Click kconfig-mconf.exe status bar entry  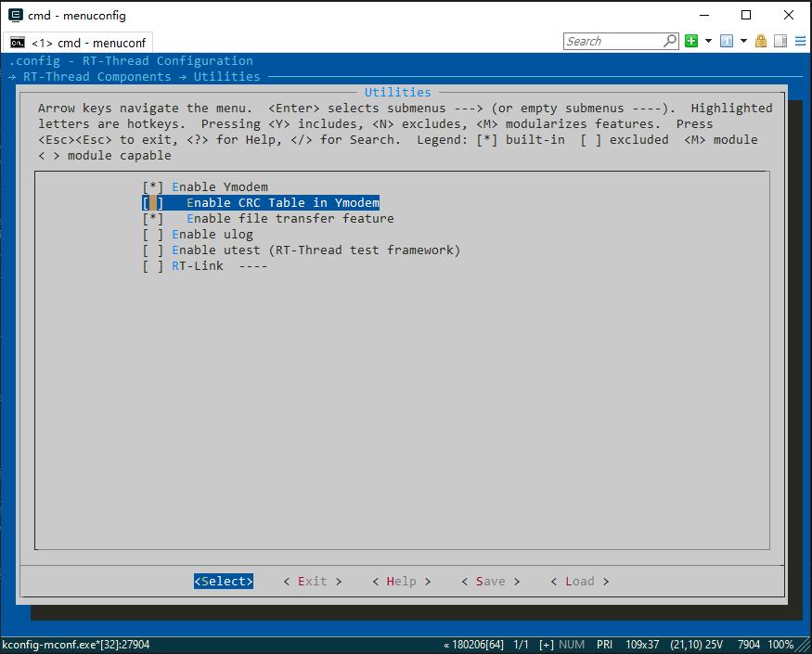coord(75,645)
